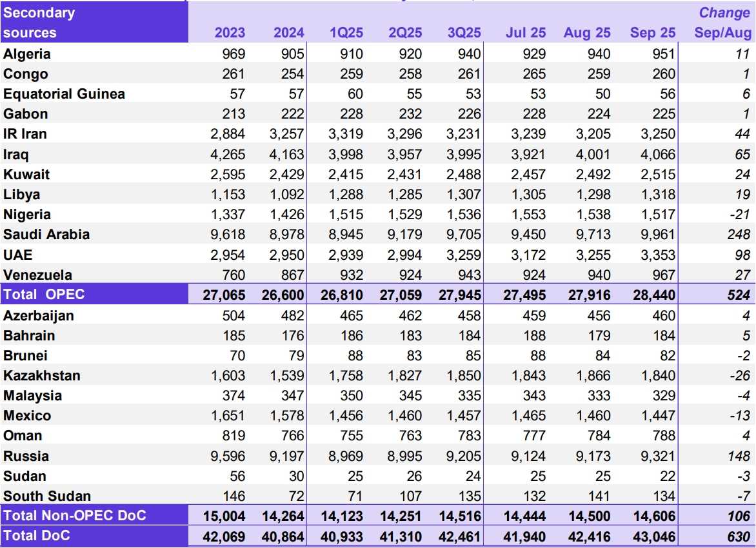The height and width of the screenshot is (548, 756).
Task: Select the South Sudan row label
Action: coord(47,496)
